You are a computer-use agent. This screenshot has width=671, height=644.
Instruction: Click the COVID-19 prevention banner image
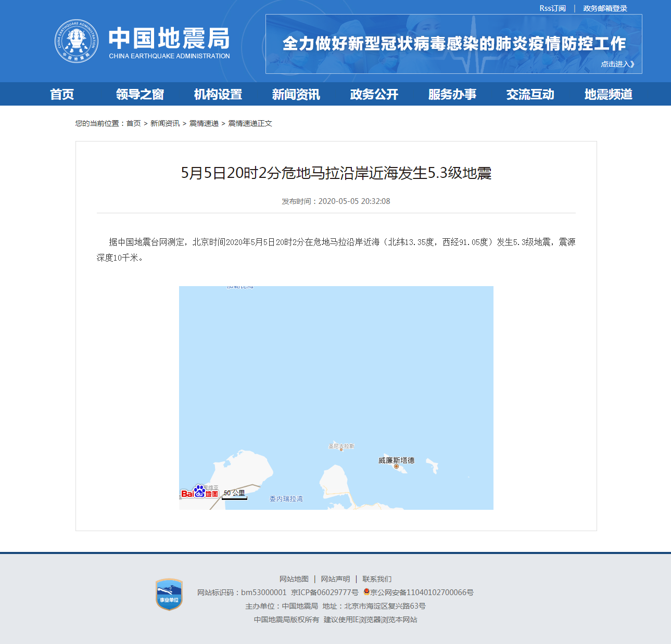click(453, 44)
